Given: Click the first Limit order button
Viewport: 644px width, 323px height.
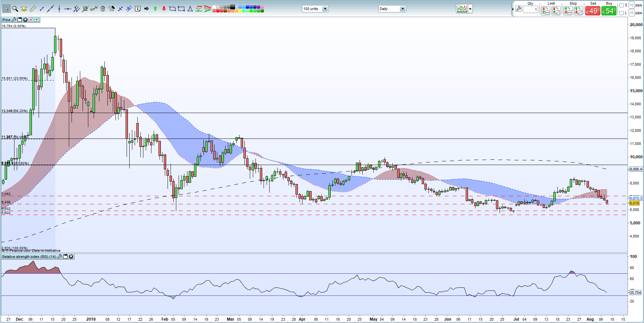Looking at the screenshot, I should tap(545, 11).
